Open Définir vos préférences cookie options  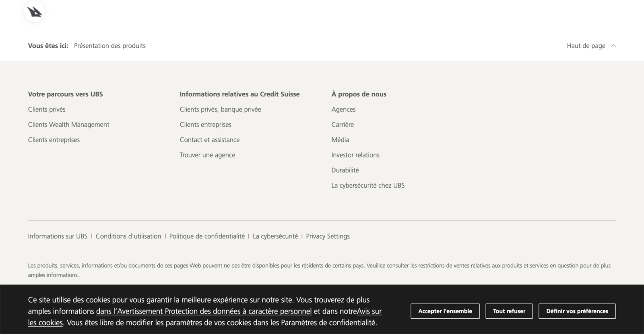point(577,311)
